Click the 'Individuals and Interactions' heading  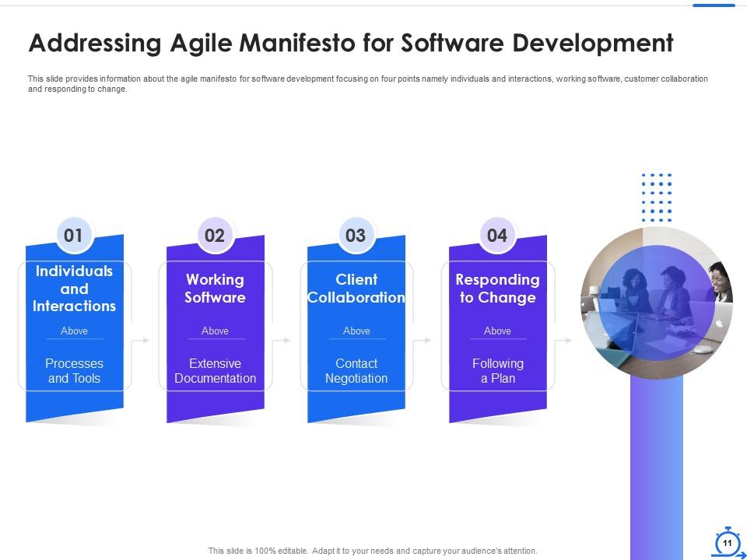point(74,289)
